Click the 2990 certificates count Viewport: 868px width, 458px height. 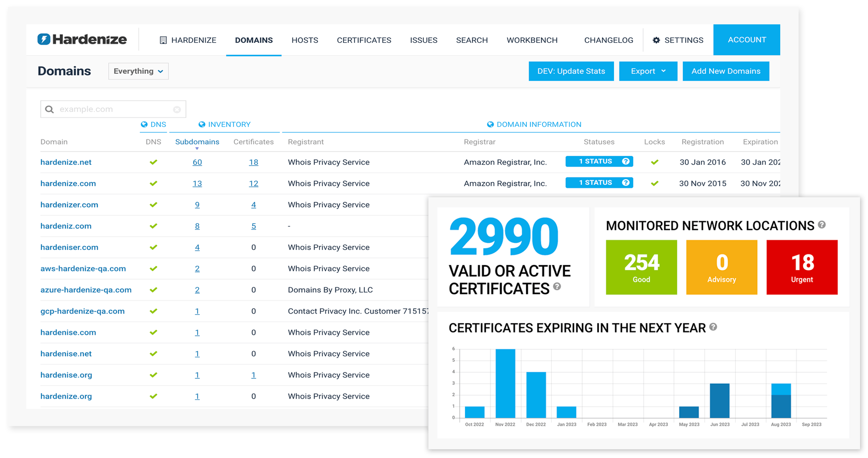[504, 236]
